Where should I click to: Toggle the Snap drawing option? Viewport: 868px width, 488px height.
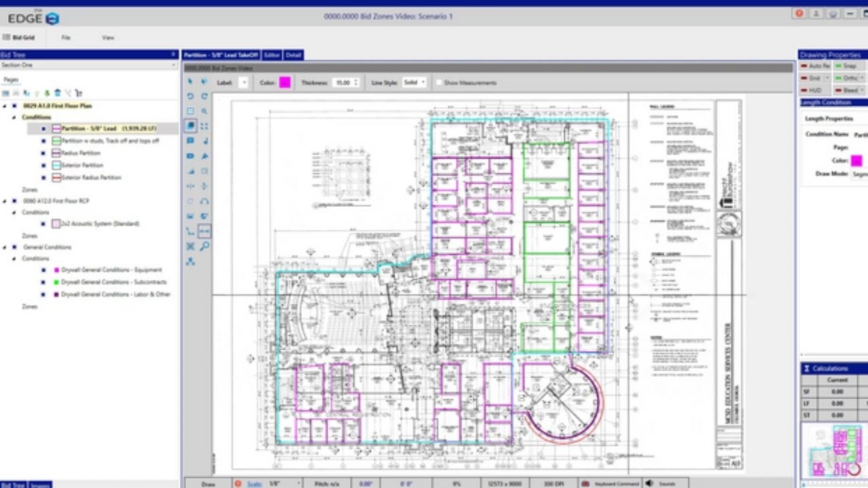click(x=846, y=66)
